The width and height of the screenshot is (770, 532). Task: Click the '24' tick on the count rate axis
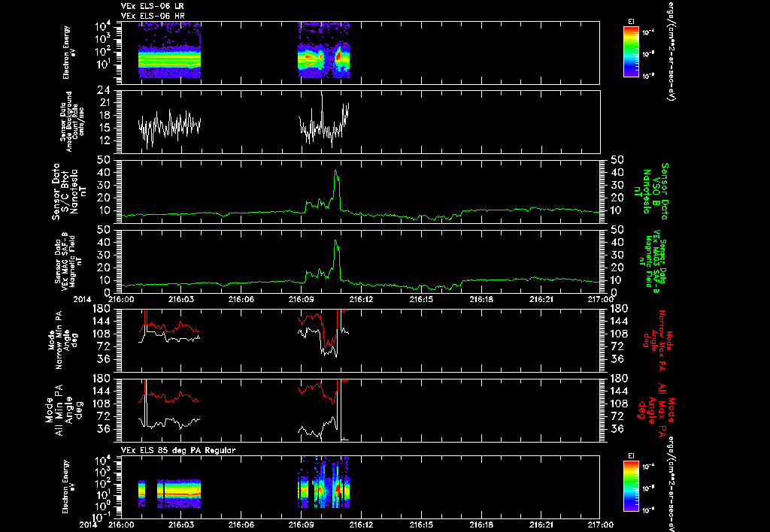[x=104, y=90]
